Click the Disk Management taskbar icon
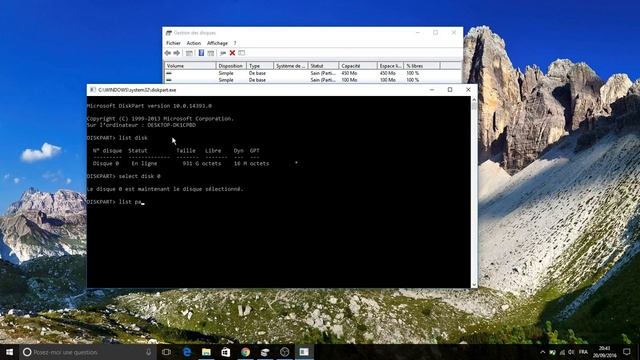The image size is (640, 360). coord(265,352)
